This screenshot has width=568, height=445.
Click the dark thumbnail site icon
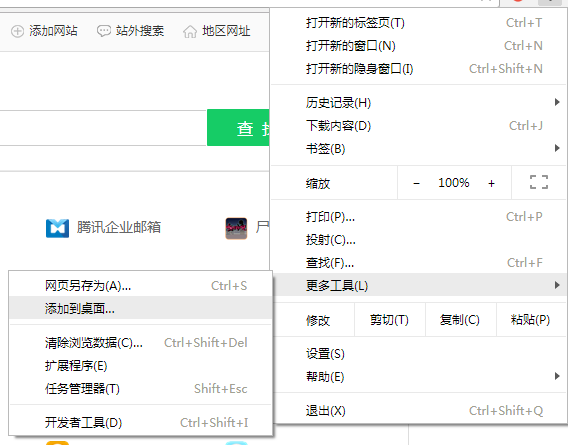click(x=236, y=228)
